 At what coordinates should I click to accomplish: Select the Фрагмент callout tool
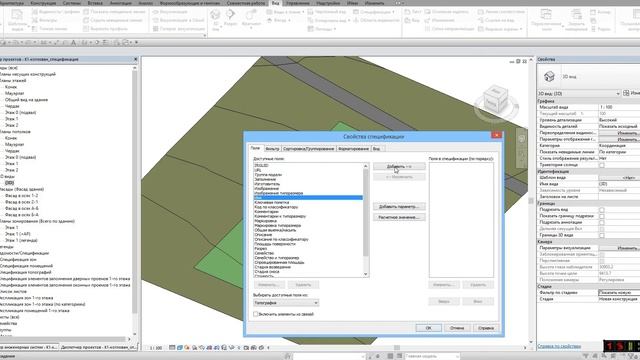(251, 19)
